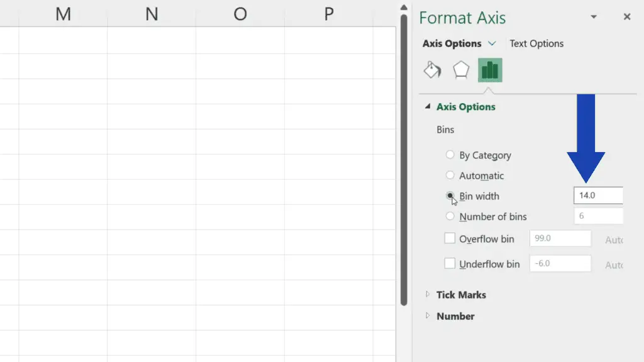The width and height of the screenshot is (644, 362).
Task: Select column M header
Action: pos(64,14)
